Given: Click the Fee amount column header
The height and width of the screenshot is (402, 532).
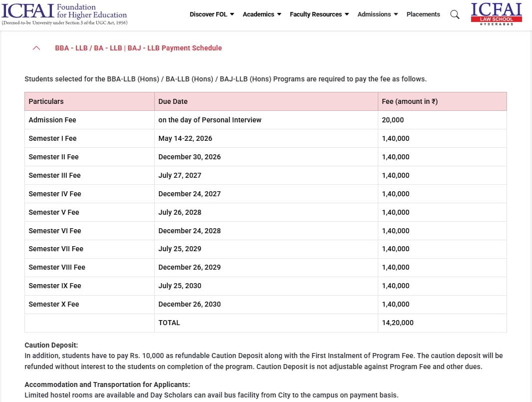Looking at the screenshot, I should point(410,101).
